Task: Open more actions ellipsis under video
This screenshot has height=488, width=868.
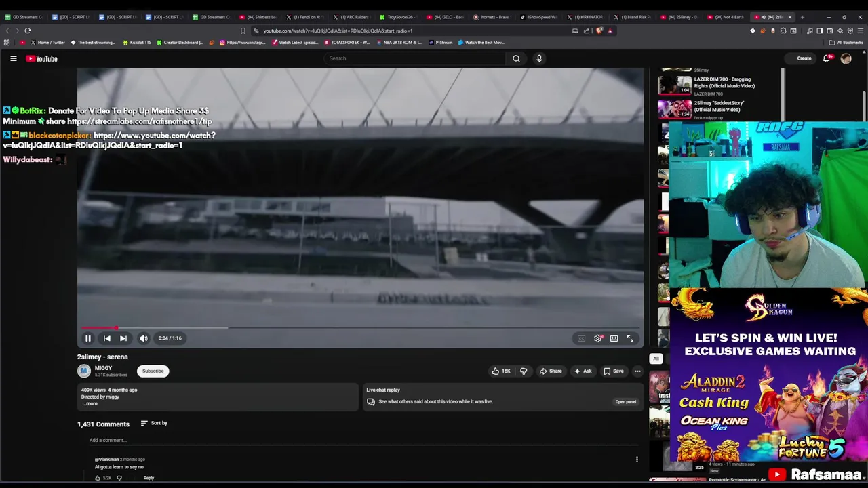Action: click(637, 371)
